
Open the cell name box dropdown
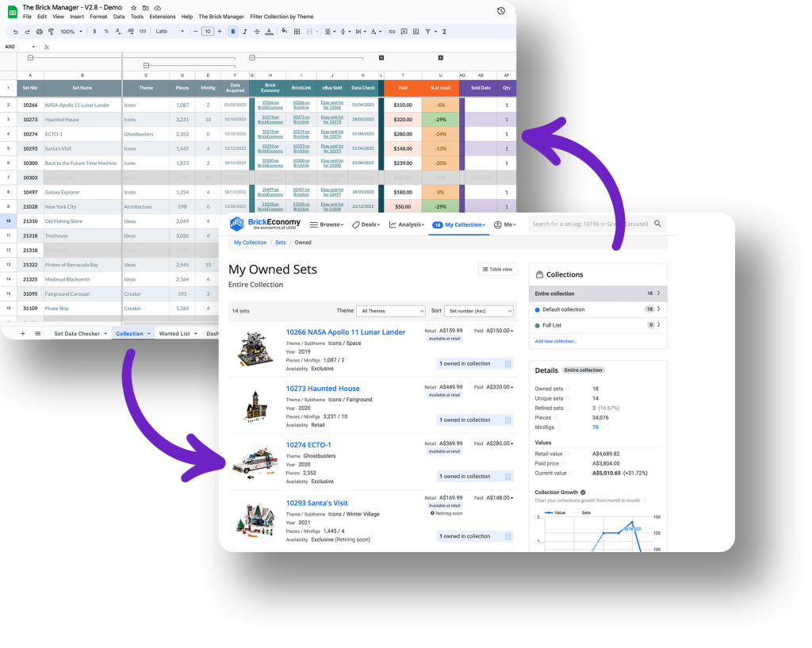click(x=33, y=47)
